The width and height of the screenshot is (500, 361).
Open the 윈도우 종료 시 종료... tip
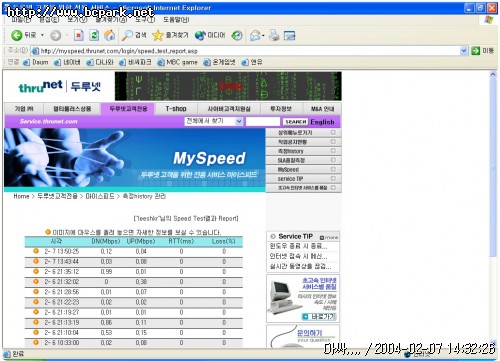tap(298, 246)
